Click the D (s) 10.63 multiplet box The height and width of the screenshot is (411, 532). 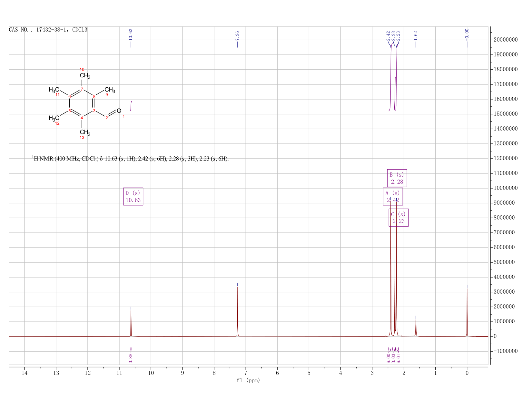[133, 197]
